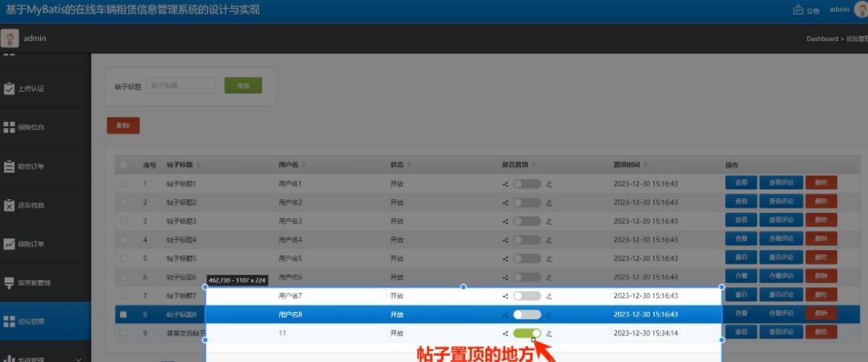
Task: Click the pen icon in row 9
Action: [x=549, y=334]
